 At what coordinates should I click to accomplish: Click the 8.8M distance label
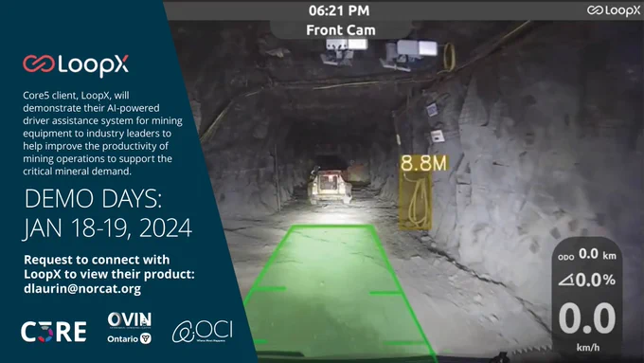click(x=423, y=163)
